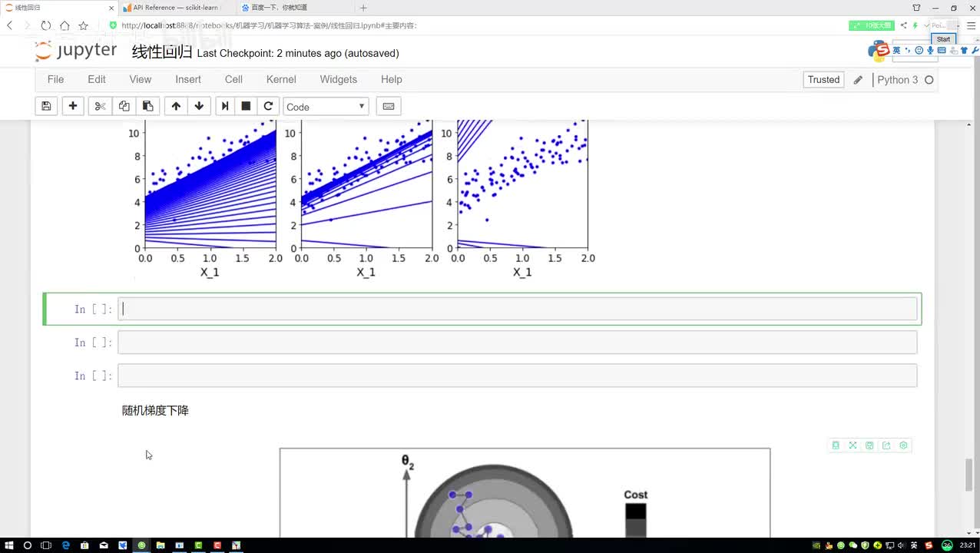
Task: Open the command palette keyboard icon
Action: [x=389, y=106]
